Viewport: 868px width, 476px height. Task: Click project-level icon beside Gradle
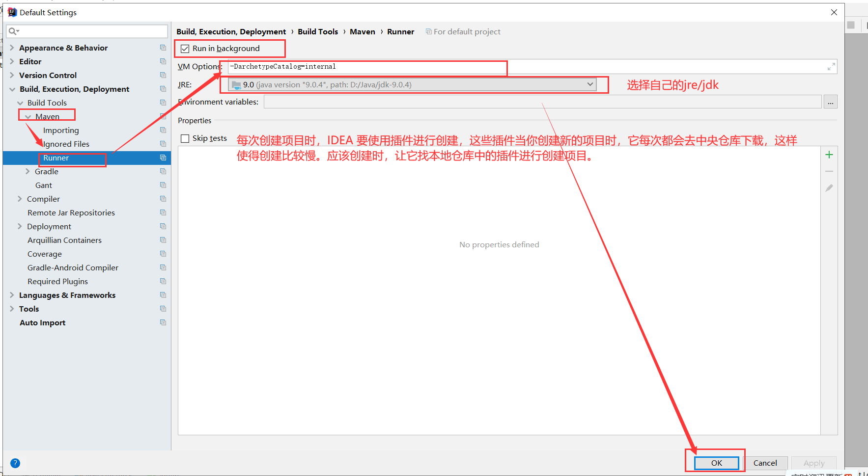click(x=163, y=171)
